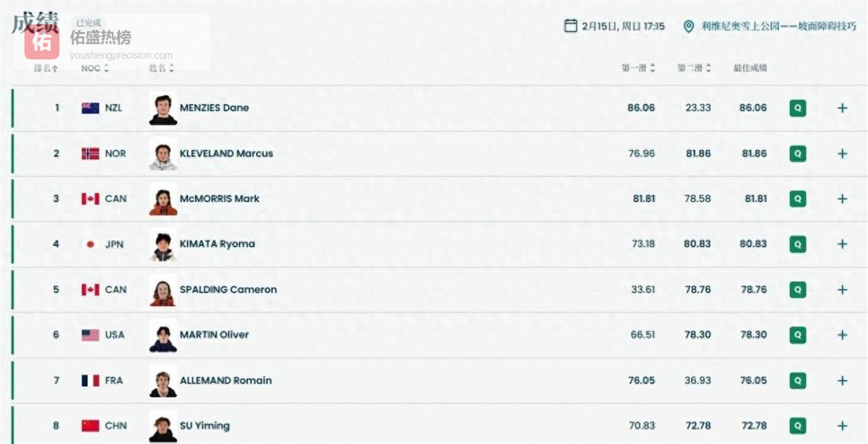
Task: Click SPALDING Cameron's profile photo
Action: 163,290
